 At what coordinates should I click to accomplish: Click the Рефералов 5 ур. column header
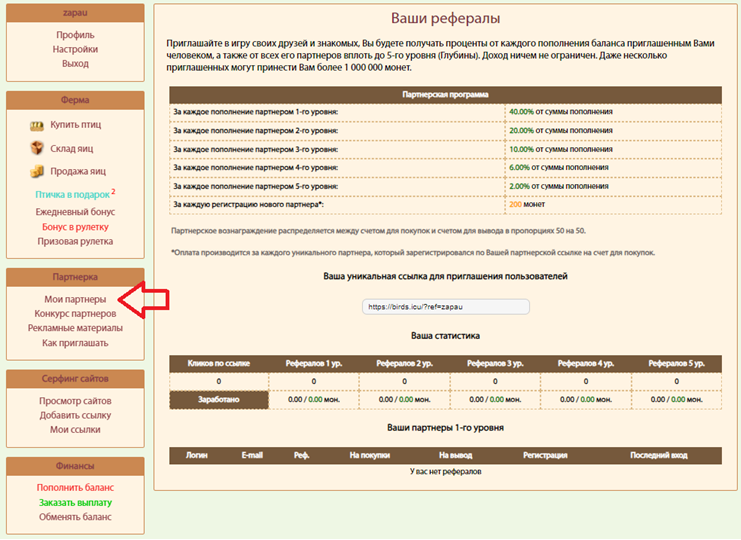point(676,364)
